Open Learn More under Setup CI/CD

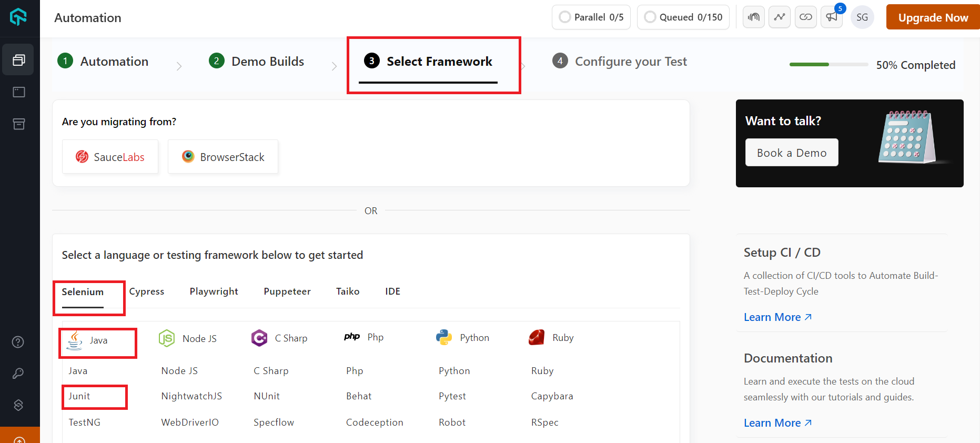click(x=773, y=317)
